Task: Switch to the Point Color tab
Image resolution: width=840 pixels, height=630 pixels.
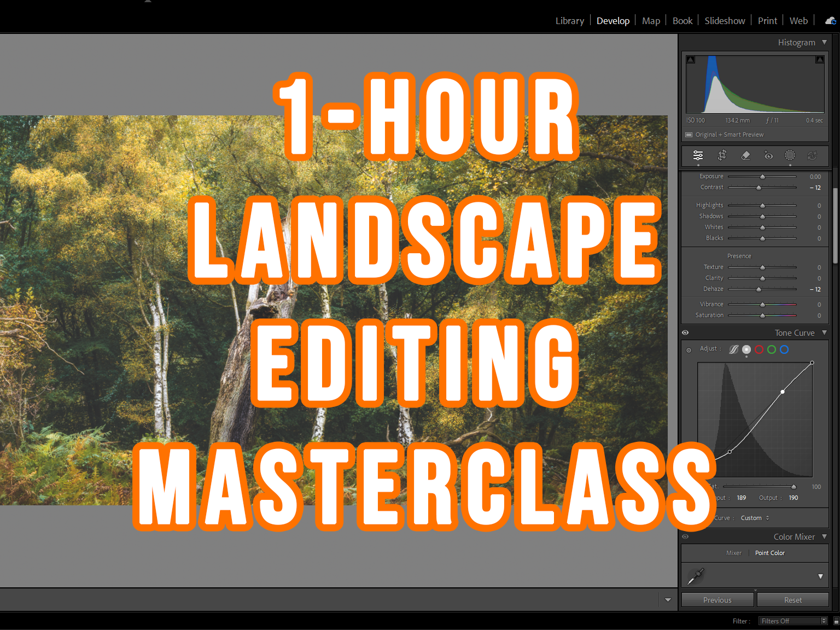Action: pyautogui.click(x=769, y=553)
